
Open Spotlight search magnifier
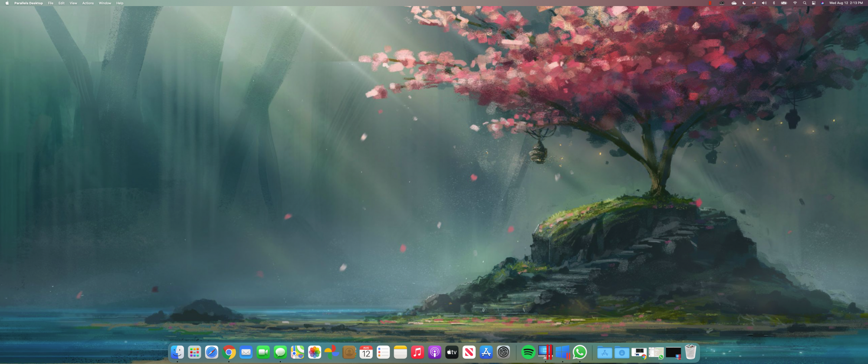(805, 3)
